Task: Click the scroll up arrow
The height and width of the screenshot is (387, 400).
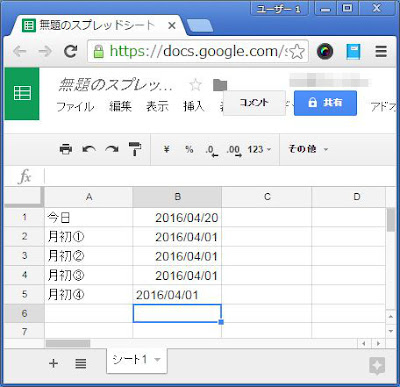Action: [391, 317]
